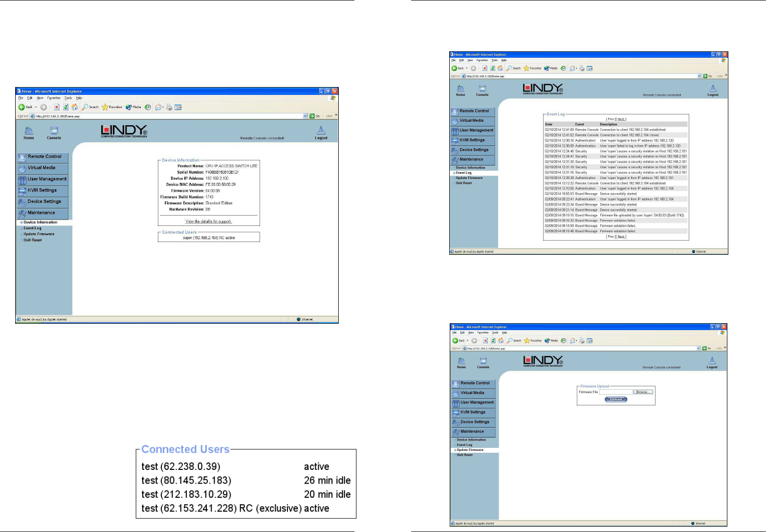Viewport: 766px width, 532px height.
Task: Click the Print icon in Device Information browser toolbar
Action: pyautogui.click(x=169, y=107)
